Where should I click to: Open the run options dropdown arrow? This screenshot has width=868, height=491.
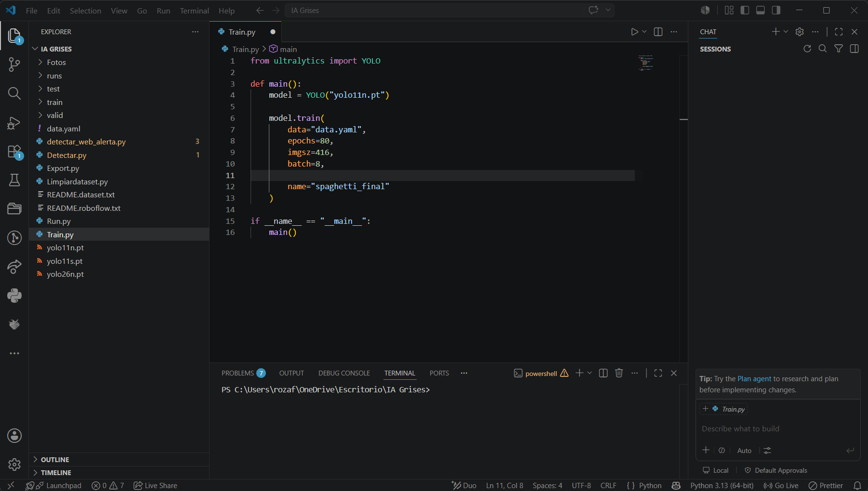click(644, 32)
